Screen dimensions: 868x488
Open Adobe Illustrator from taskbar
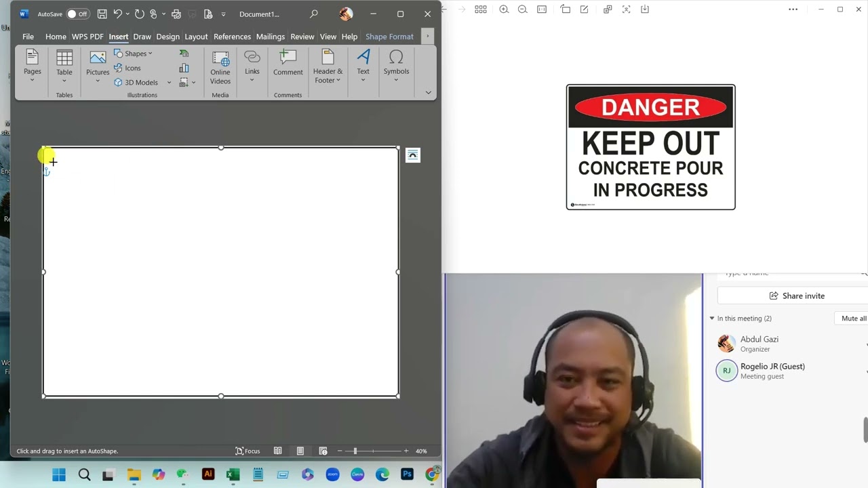pos(208,474)
